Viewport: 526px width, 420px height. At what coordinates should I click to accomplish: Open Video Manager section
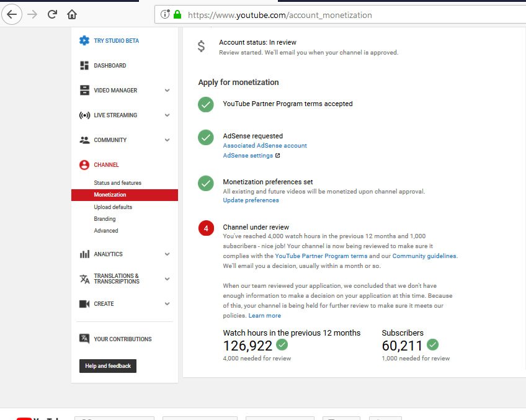point(115,90)
